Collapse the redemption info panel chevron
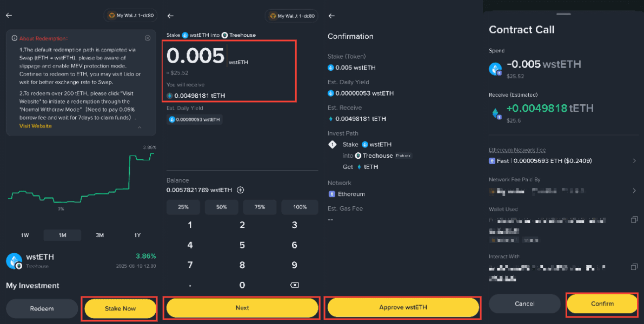 (139, 127)
